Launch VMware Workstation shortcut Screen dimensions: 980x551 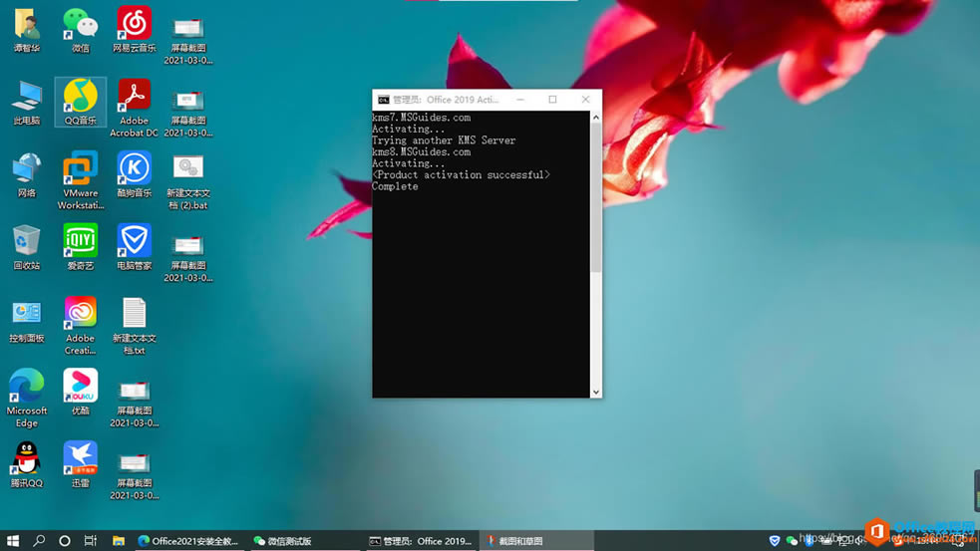point(80,169)
